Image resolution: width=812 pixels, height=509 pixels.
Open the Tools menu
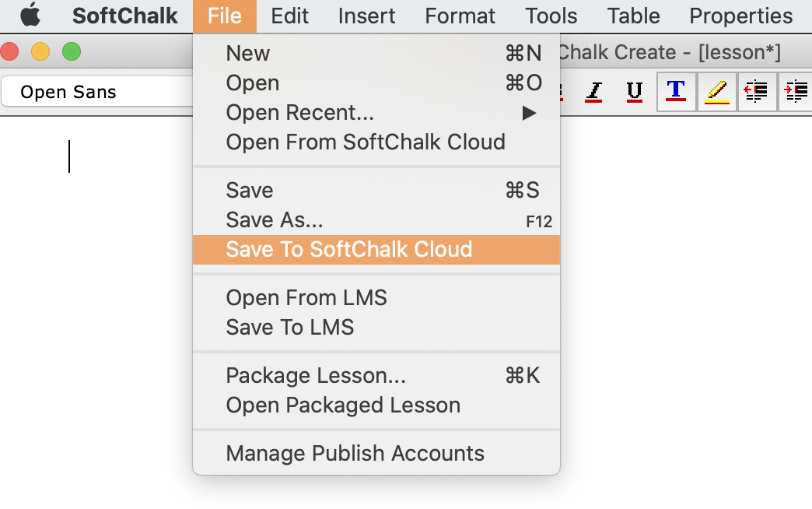pyautogui.click(x=550, y=16)
